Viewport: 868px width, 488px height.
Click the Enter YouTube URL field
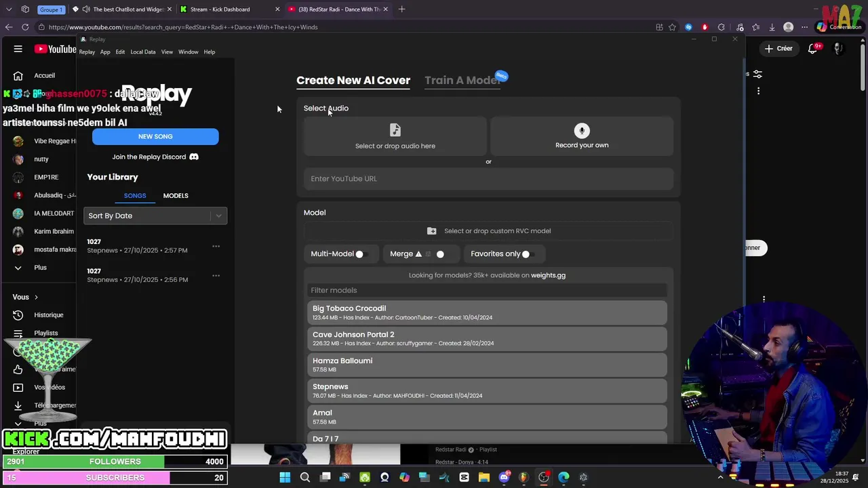(488, 179)
